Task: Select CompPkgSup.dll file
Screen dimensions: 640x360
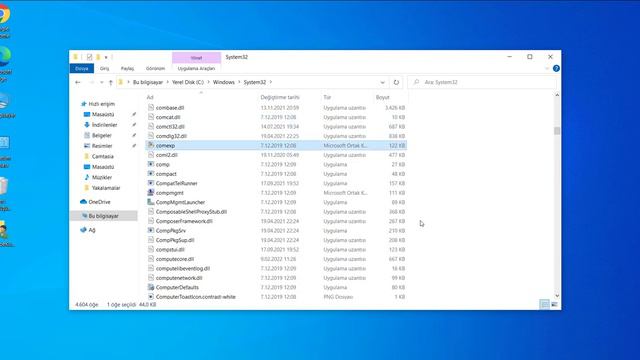Action: [x=175, y=240]
